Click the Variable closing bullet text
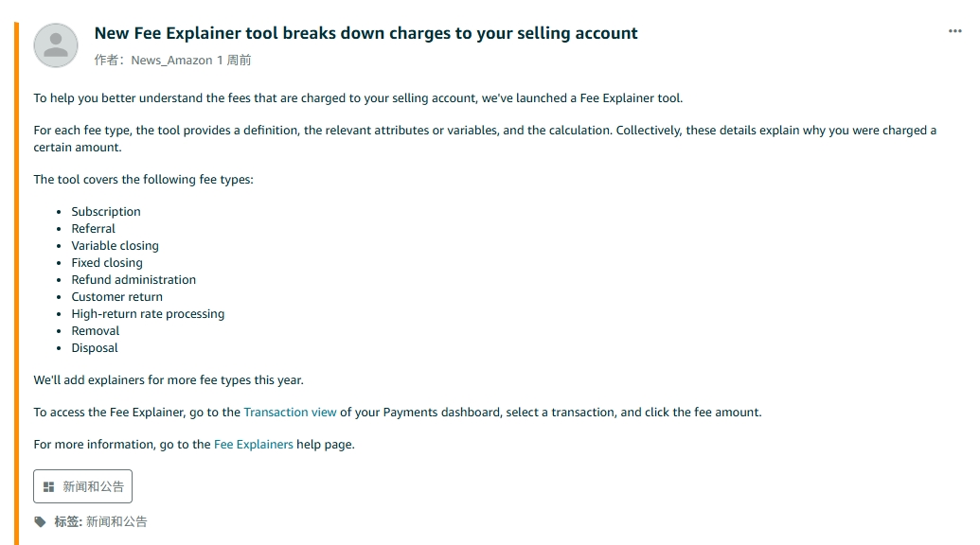The width and height of the screenshot is (980, 545). pyautogui.click(x=115, y=246)
